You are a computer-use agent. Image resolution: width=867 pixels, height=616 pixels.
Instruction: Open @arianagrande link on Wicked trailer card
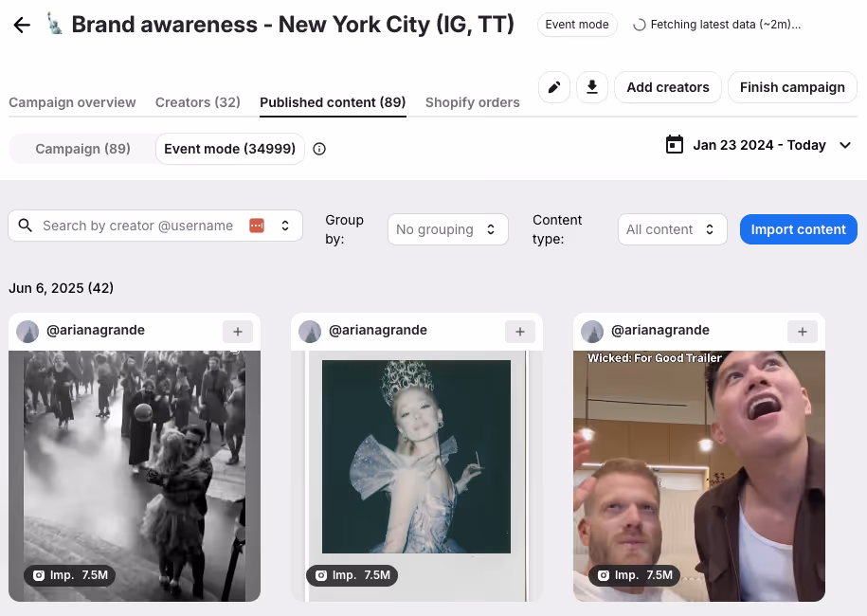click(x=660, y=330)
